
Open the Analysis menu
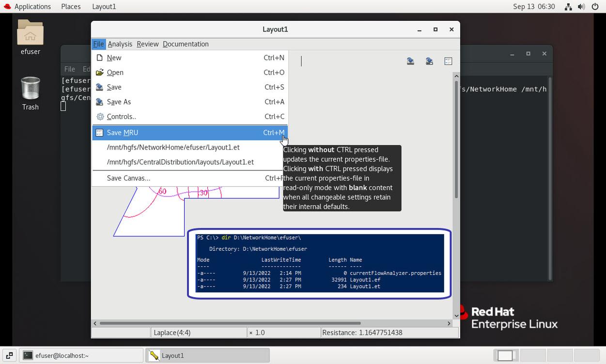[x=120, y=44]
